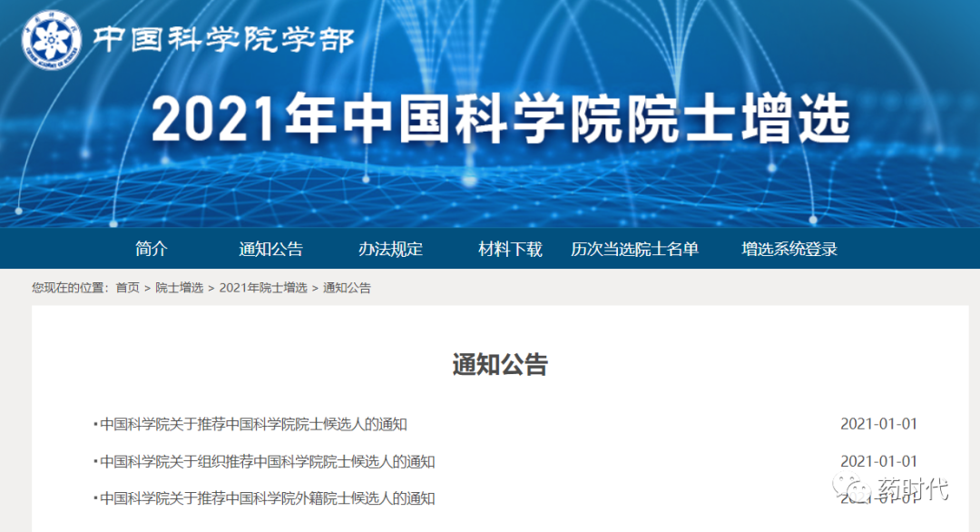Click the 您现在的位置 label text
The image size is (980, 532).
pos(70,288)
